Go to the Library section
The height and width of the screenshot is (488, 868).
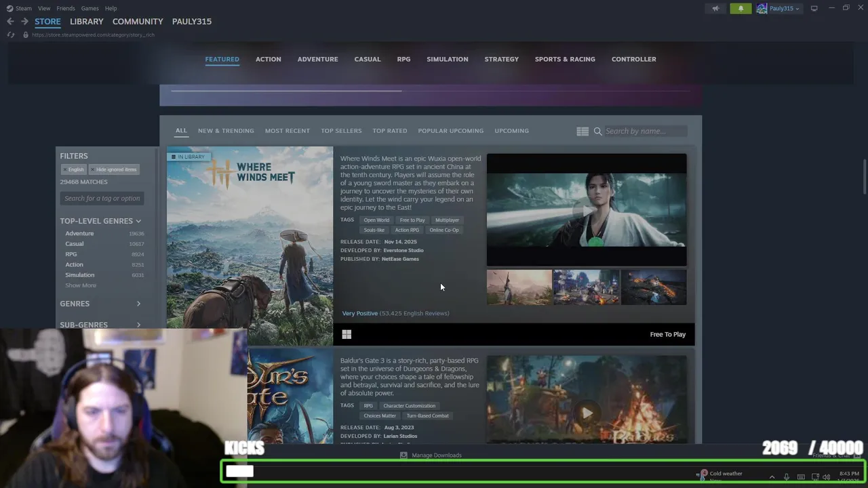(87, 22)
